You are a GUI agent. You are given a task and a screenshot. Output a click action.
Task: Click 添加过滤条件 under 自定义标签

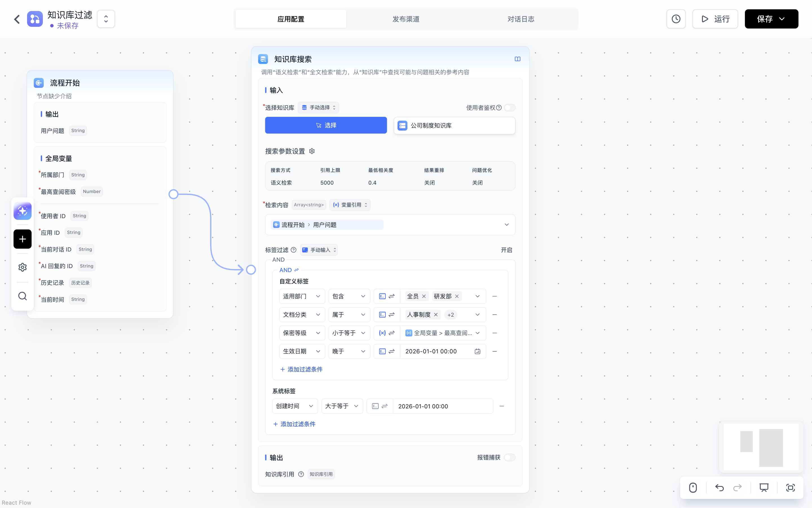click(301, 369)
